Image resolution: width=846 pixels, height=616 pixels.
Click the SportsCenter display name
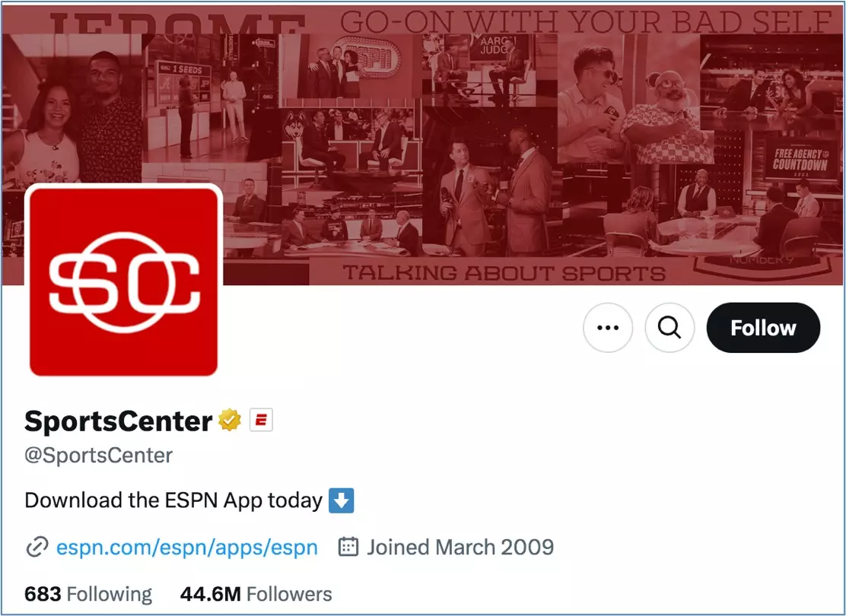pyautogui.click(x=118, y=421)
